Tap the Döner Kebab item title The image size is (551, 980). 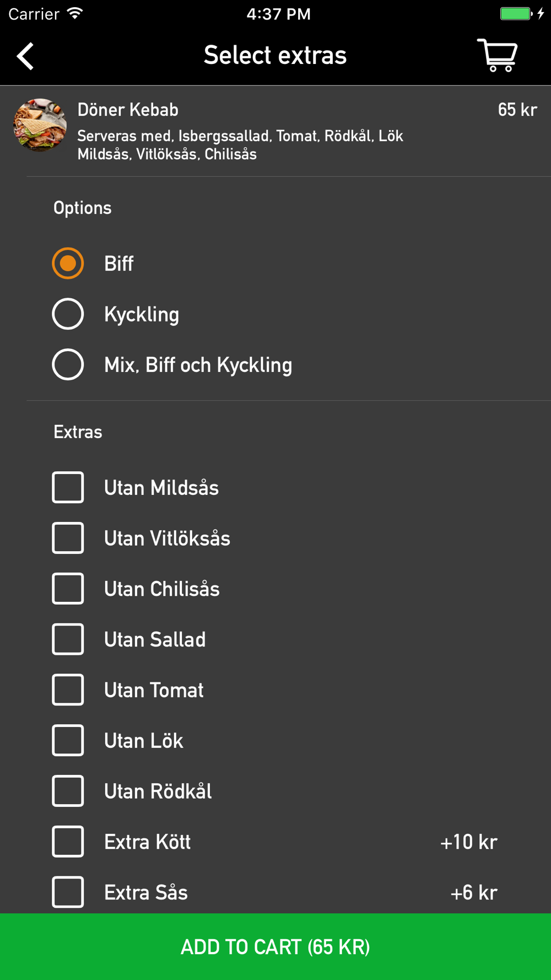point(128,110)
